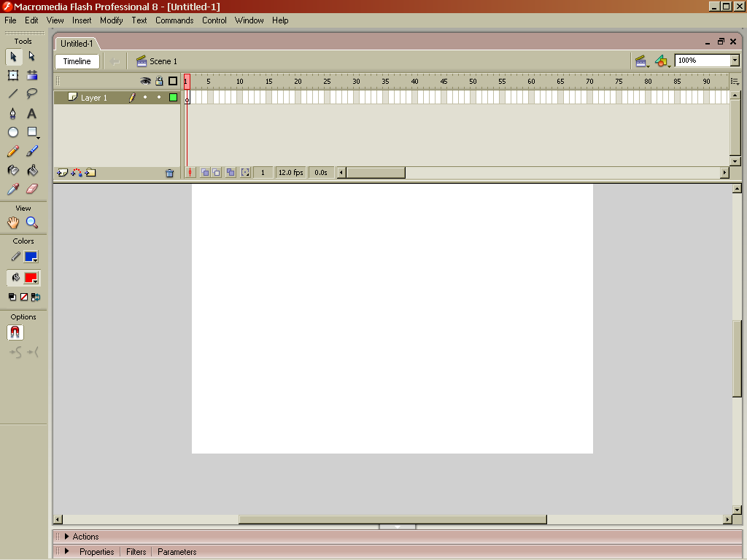This screenshot has width=747, height=560.
Task: Open the File menu
Action: [10, 20]
